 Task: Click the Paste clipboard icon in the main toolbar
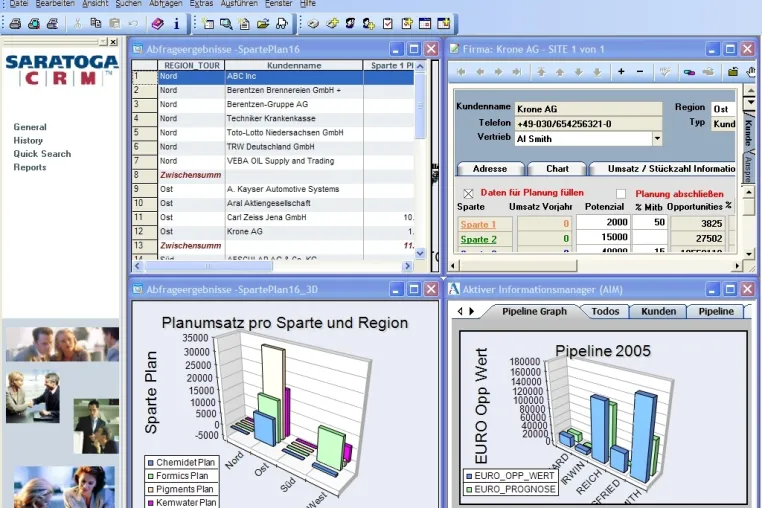pyautogui.click(x=114, y=23)
